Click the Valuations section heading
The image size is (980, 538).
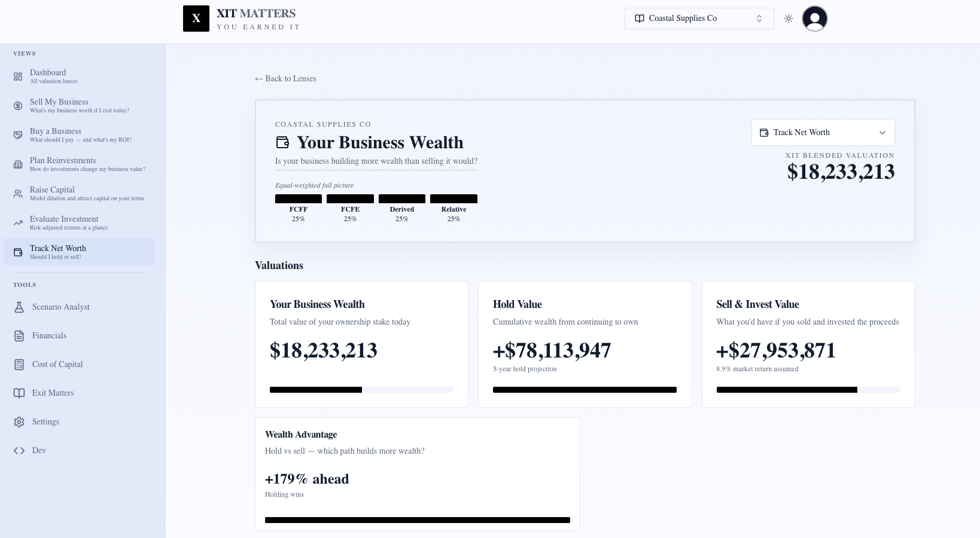(x=279, y=265)
